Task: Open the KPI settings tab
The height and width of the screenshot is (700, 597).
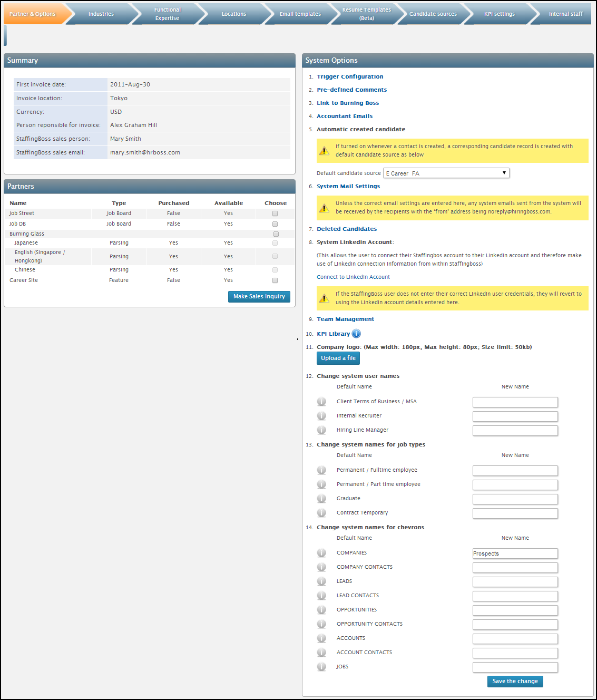Action: 499,14
